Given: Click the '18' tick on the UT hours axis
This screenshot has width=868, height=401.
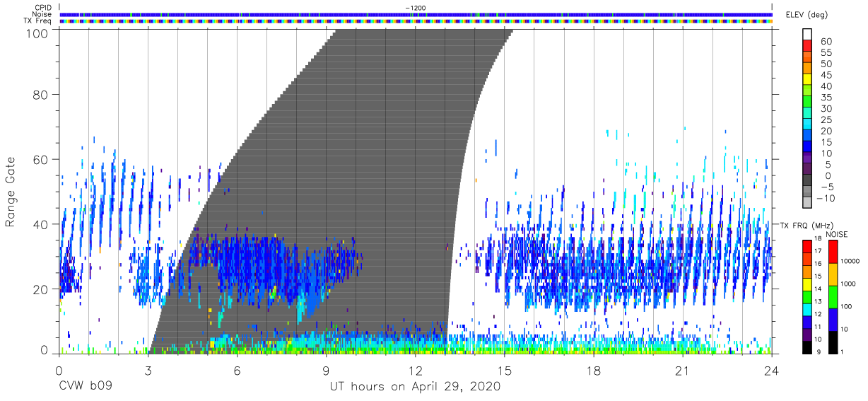Looking at the screenshot, I should point(594,371).
